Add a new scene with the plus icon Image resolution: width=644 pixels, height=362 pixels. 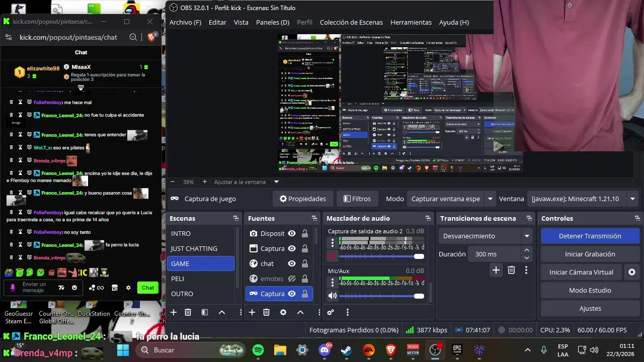[174, 312]
